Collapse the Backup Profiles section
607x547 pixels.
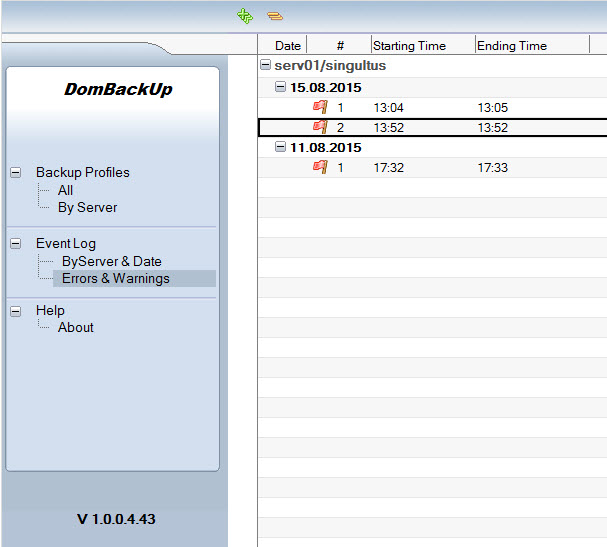click(16, 172)
